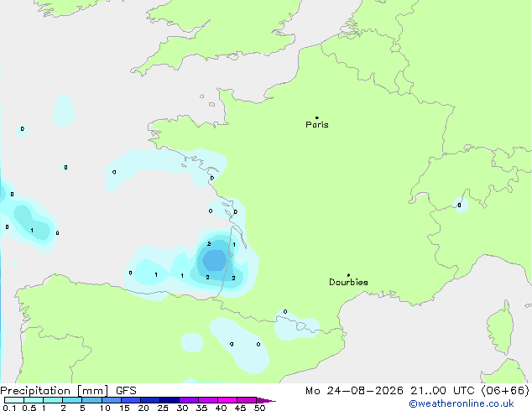Click the '24-08-2026' date text
The height and width of the screenshot is (411, 532).
click(x=365, y=391)
